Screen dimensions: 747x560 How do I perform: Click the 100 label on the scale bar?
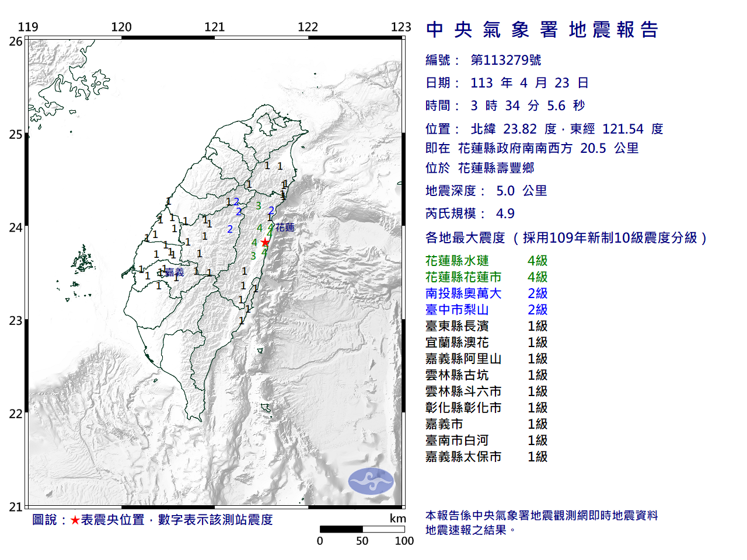tap(404, 541)
